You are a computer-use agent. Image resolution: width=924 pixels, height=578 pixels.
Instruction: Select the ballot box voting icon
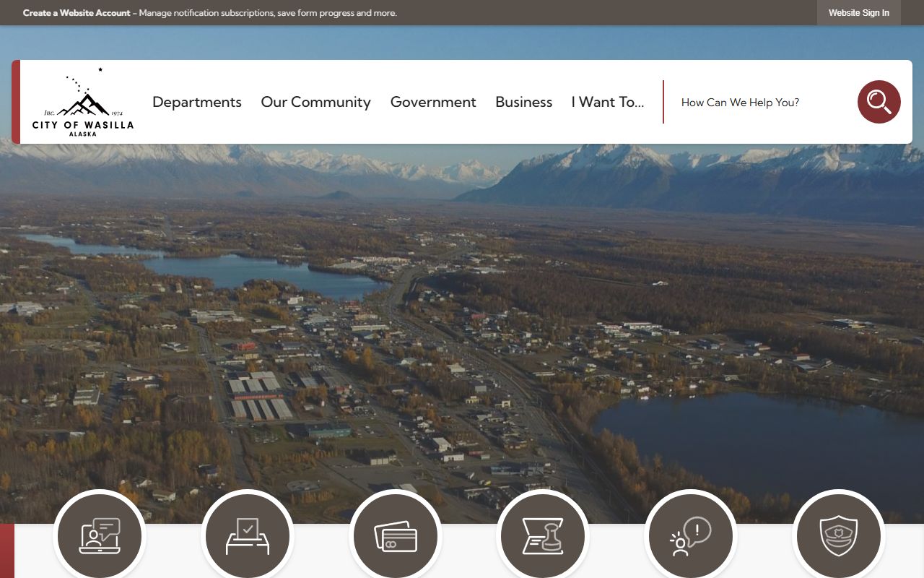(x=248, y=536)
